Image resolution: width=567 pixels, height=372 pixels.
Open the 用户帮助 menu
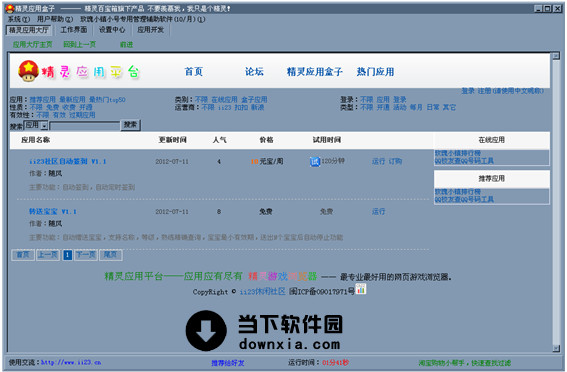55,19
